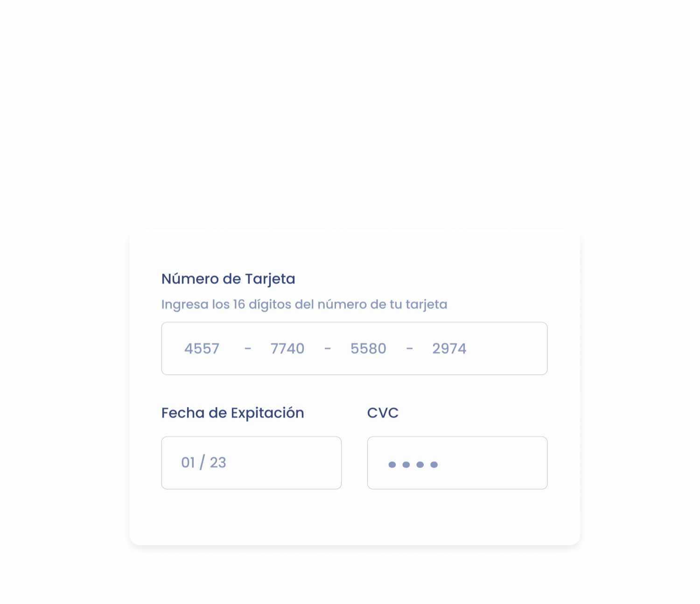Select the 5580 digit group
Screen dimensions: 700x604
pyautogui.click(x=368, y=349)
